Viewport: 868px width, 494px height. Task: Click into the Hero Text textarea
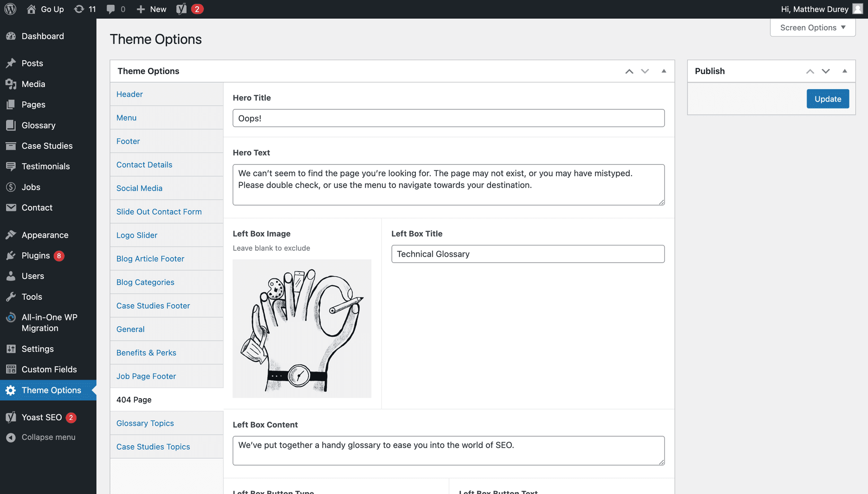[448, 185]
